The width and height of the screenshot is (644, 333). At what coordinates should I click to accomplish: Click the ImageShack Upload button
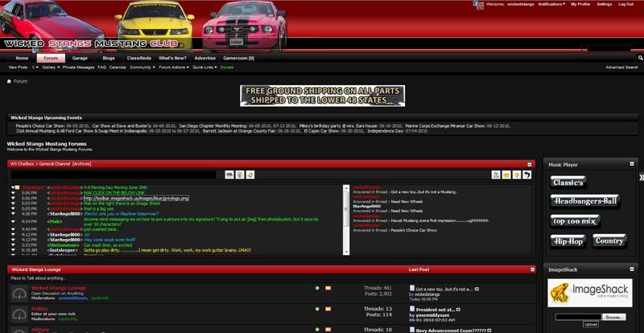(590, 324)
